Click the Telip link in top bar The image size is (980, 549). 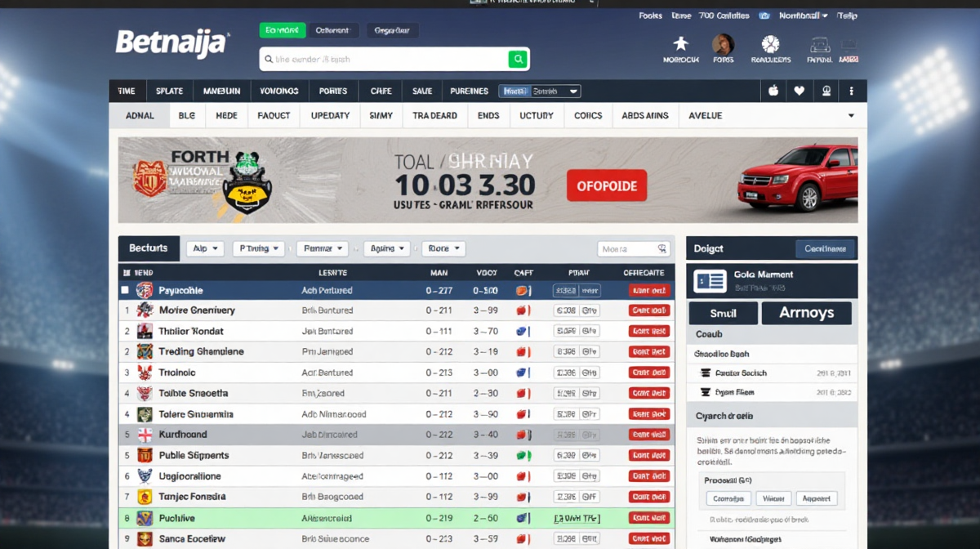click(x=848, y=16)
